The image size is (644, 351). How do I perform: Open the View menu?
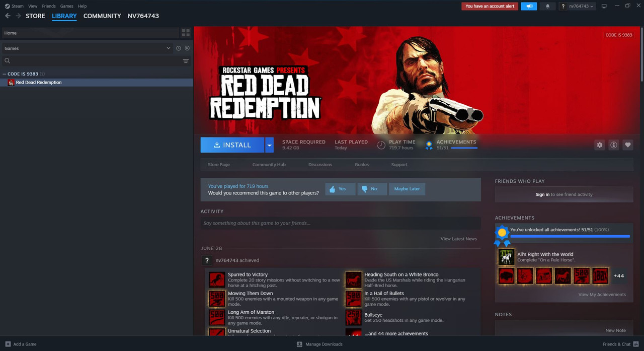[x=33, y=6]
